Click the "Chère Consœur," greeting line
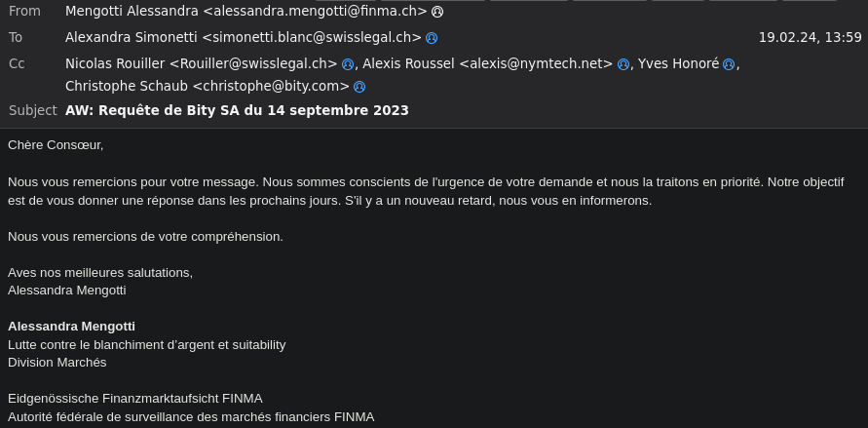The height and width of the screenshot is (428, 868). tap(56, 145)
